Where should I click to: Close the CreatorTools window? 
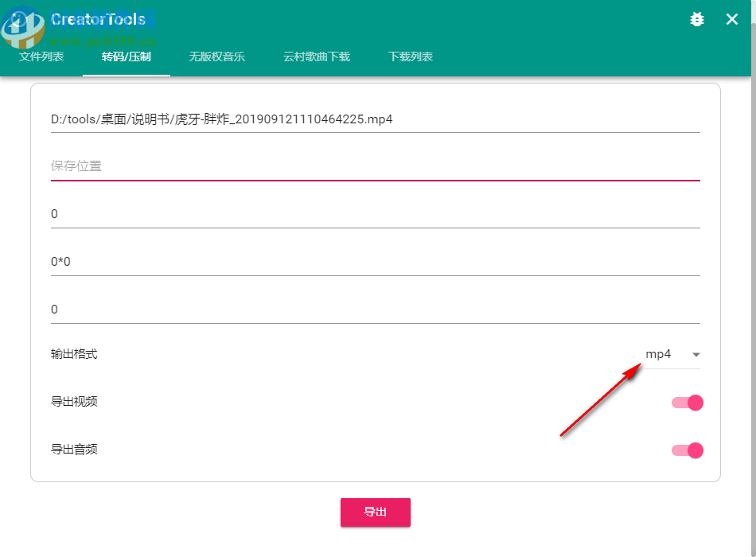(732, 19)
